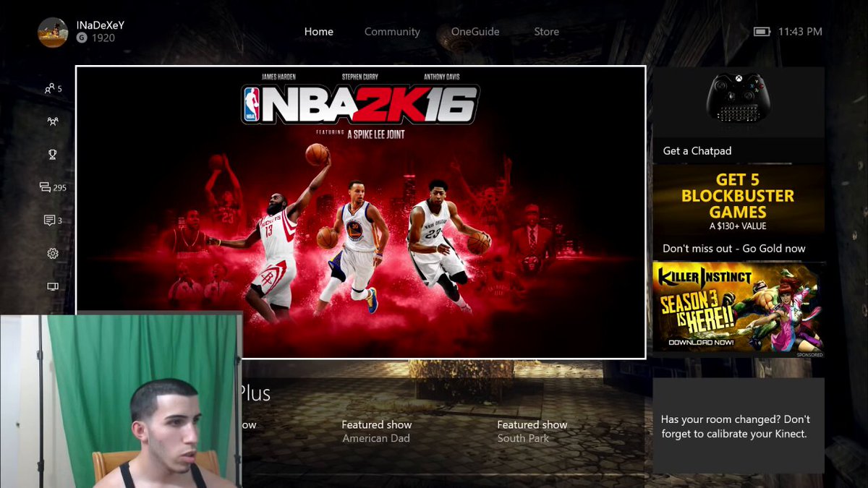Open the OneGuide tab
This screenshot has height=488, width=868.
tap(475, 32)
